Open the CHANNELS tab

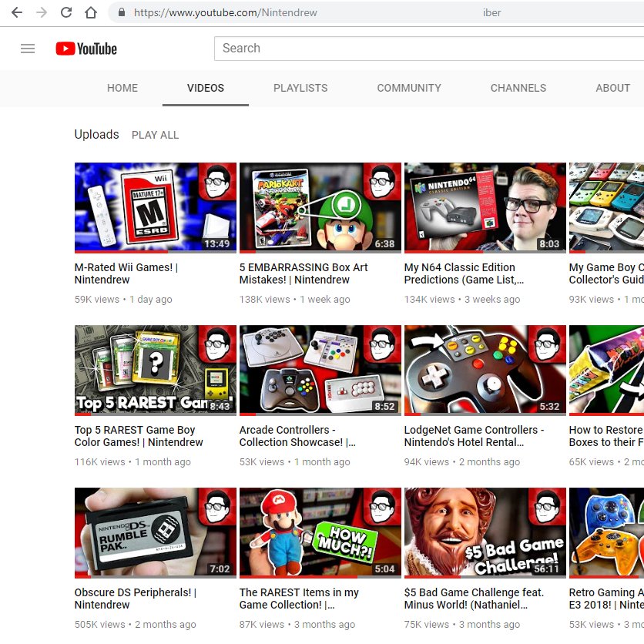tap(518, 88)
